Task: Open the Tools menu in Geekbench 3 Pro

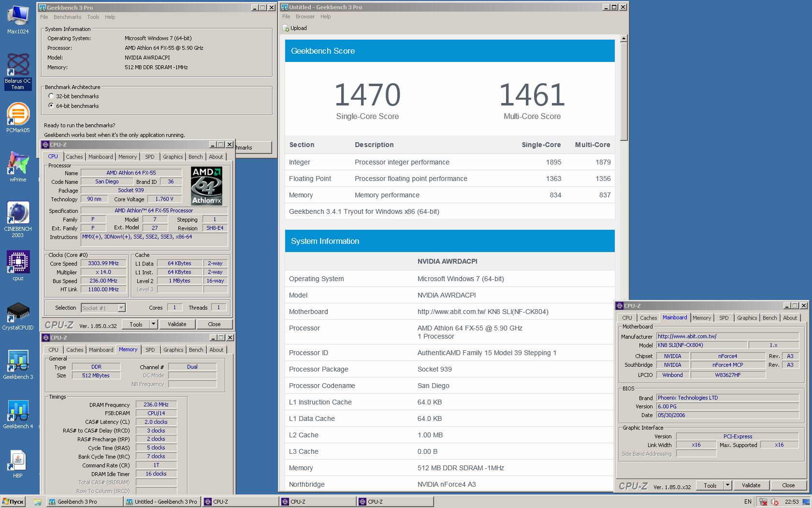Action: [93, 17]
